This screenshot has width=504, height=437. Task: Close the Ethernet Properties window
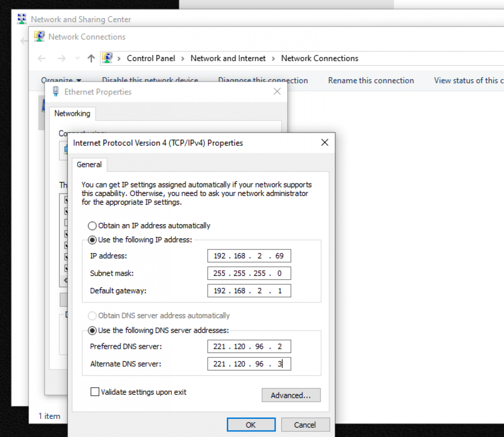pyautogui.click(x=277, y=92)
